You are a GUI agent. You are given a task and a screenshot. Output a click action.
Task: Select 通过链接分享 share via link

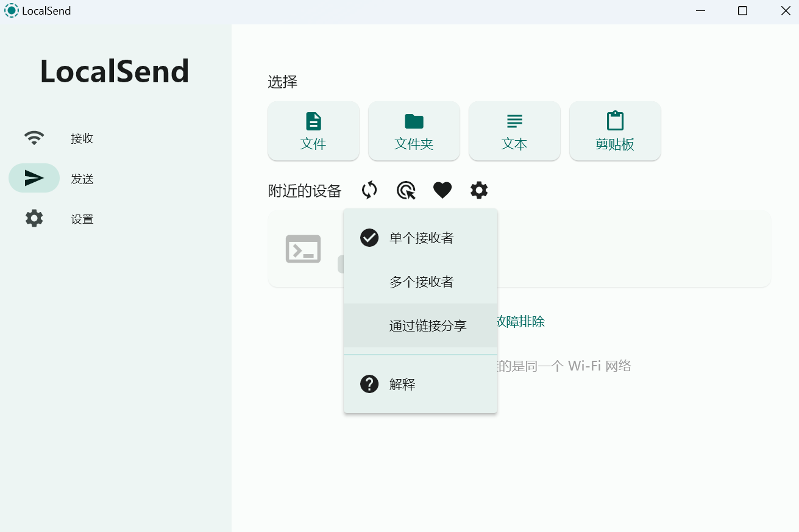coord(428,325)
